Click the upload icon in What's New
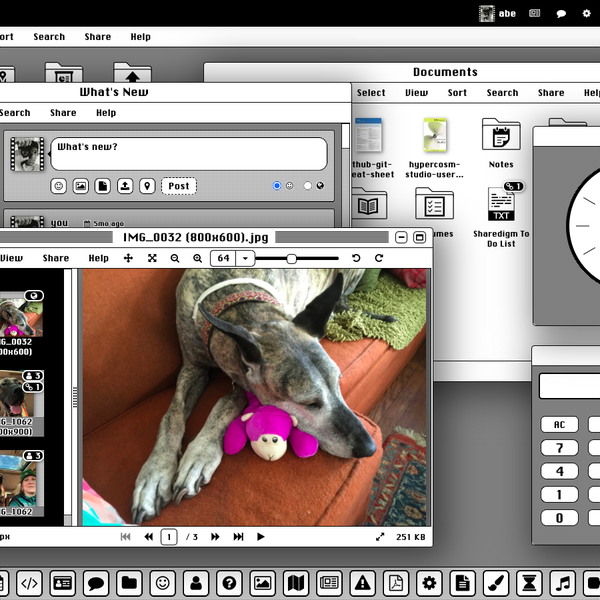The height and width of the screenshot is (600, 600). (125, 186)
